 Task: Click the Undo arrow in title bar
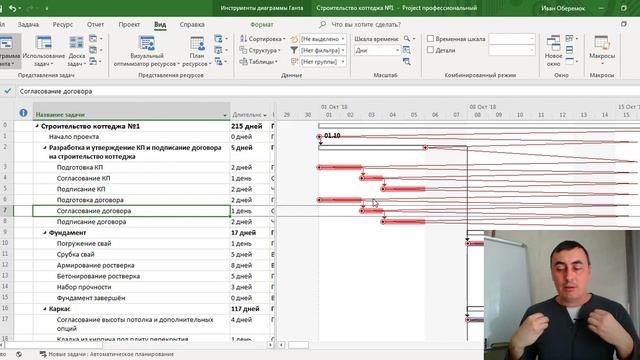pyautogui.click(x=13, y=8)
